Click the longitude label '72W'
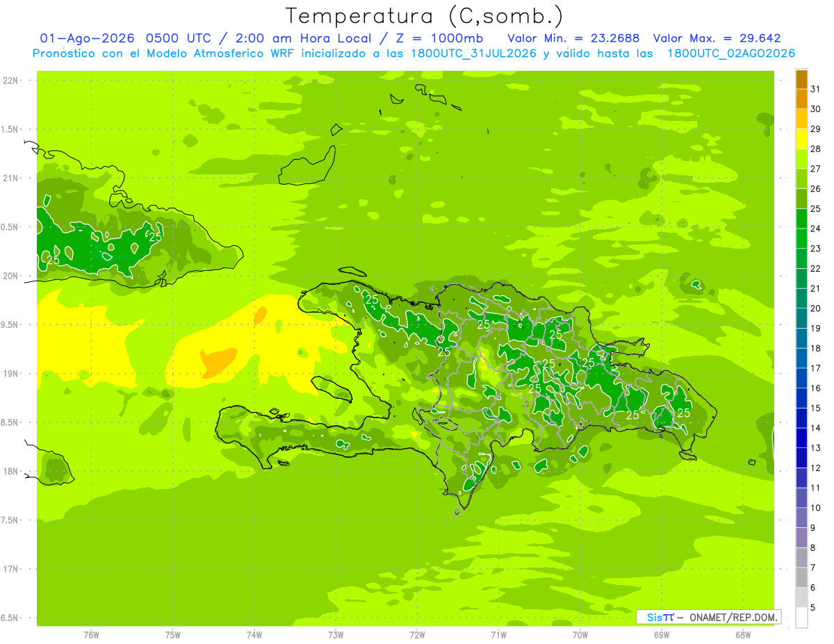 [x=417, y=635]
